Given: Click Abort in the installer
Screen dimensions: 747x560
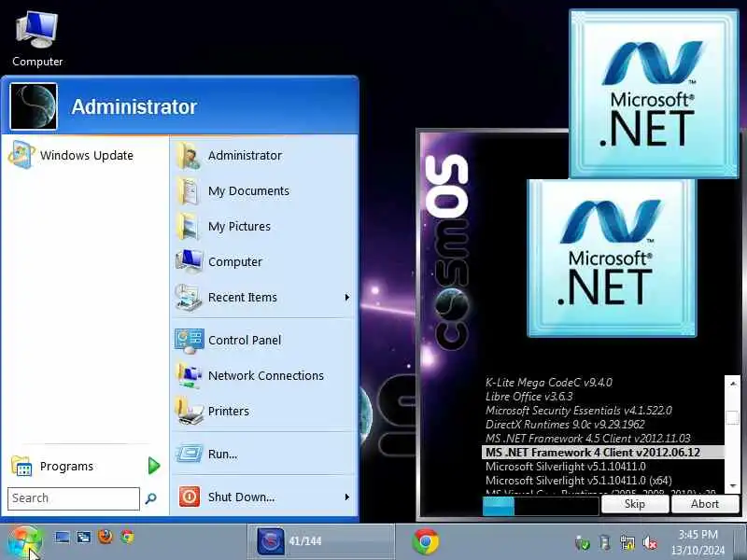Looking at the screenshot, I should [x=705, y=504].
